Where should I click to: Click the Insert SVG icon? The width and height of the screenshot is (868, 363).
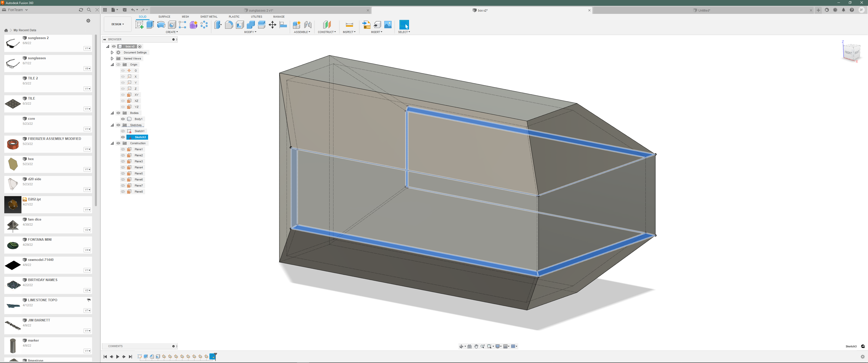tap(366, 25)
